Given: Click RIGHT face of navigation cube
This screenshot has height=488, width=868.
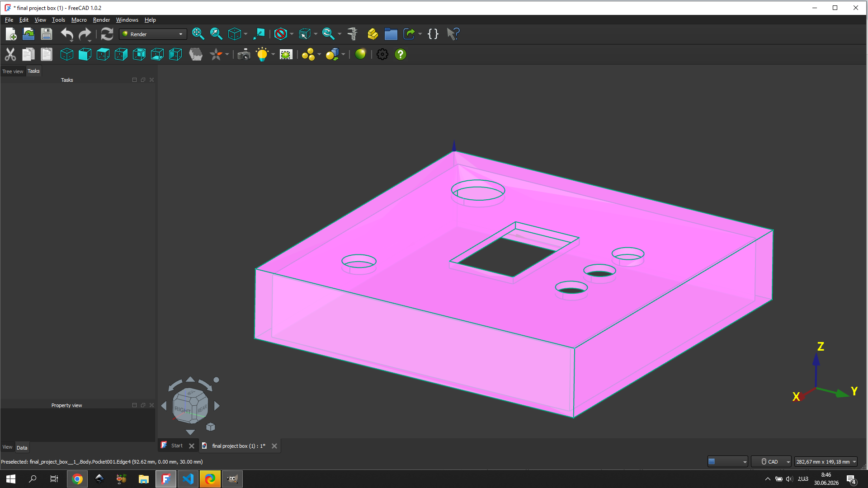Looking at the screenshot, I should pos(183,409).
